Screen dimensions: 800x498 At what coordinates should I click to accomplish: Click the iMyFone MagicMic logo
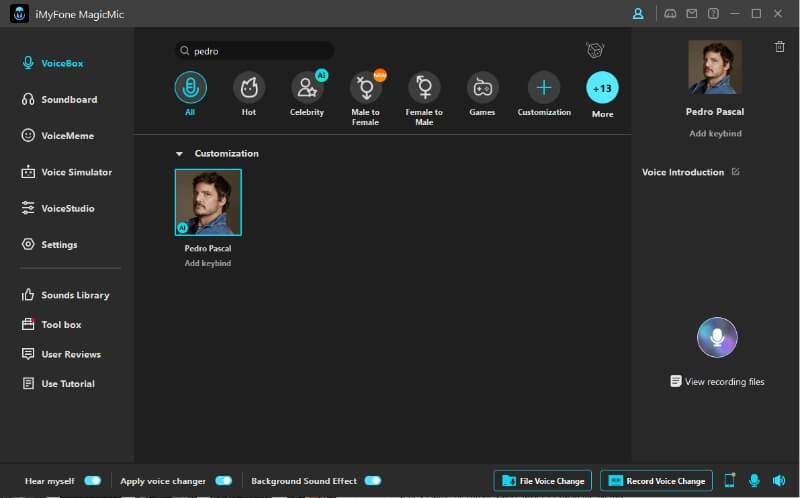click(x=19, y=14)
